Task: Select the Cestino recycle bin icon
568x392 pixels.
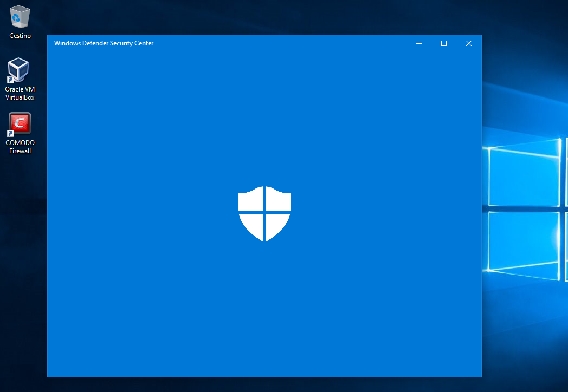Action: coord(20,17)
